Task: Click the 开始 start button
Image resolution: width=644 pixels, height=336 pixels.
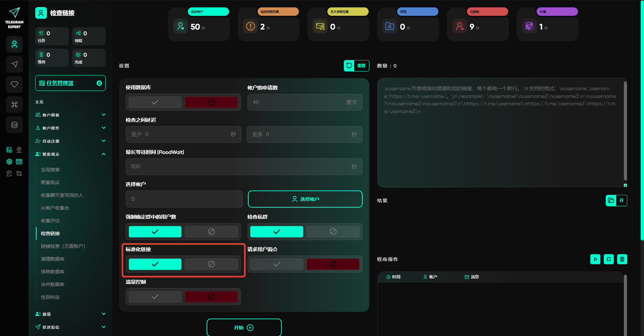Action: tap(244, 328)
